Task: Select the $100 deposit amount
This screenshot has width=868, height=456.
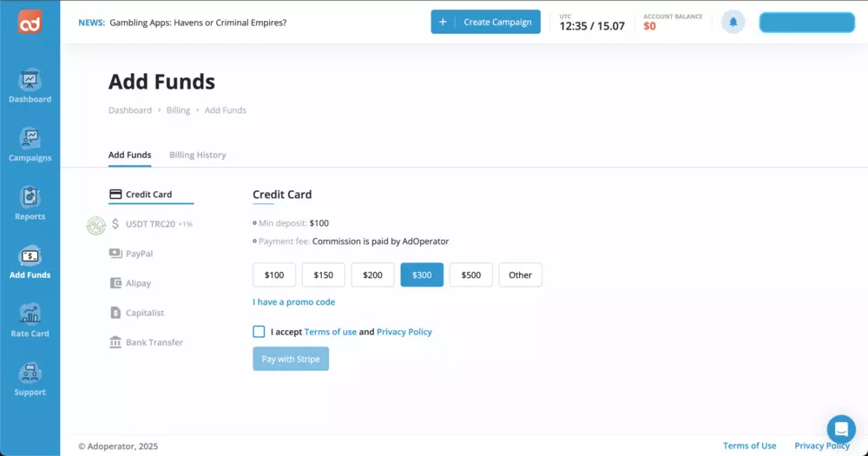Action: [x=274, y=274]
